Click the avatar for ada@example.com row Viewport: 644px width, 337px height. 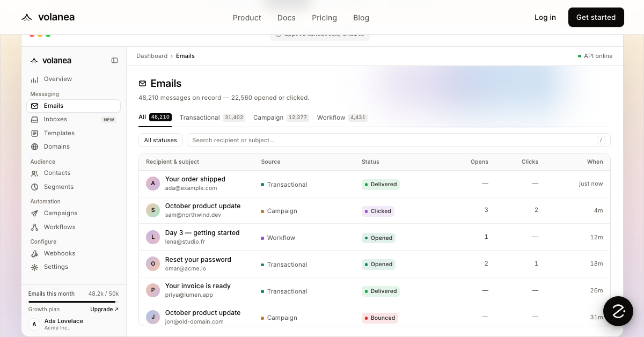click(153, 184)
